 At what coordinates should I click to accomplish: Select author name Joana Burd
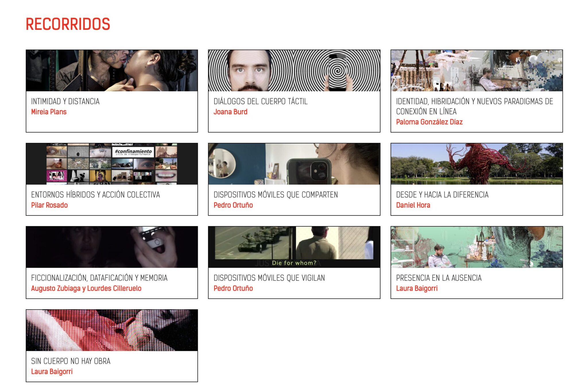tap(230, 112)
